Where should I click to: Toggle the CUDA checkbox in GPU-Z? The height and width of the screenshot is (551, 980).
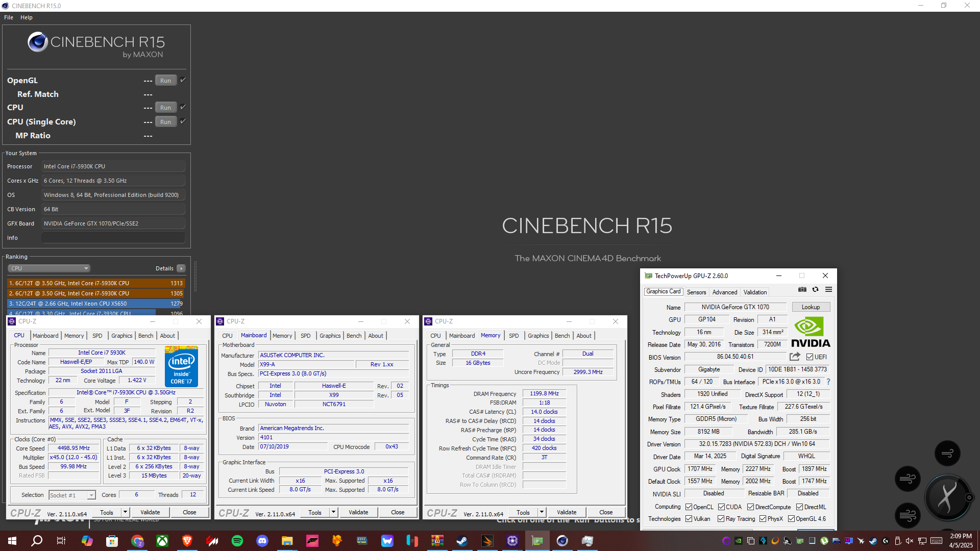721,507
